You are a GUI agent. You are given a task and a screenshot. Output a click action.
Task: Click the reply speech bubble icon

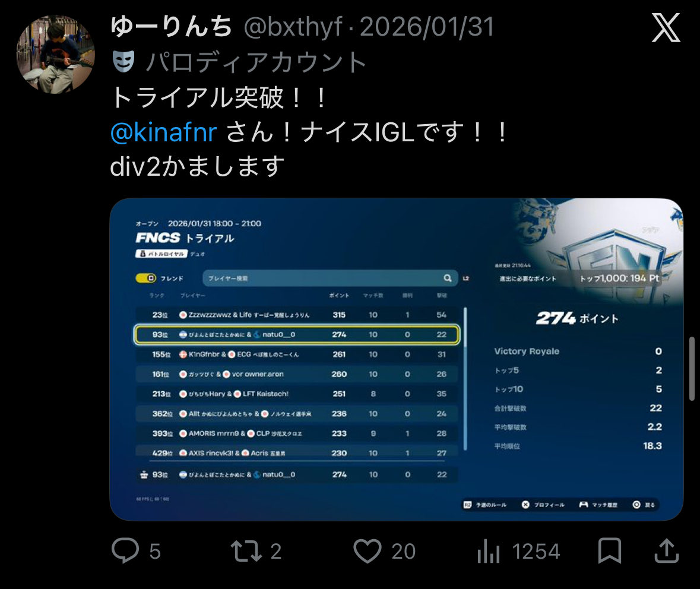(x=125, y=550)
